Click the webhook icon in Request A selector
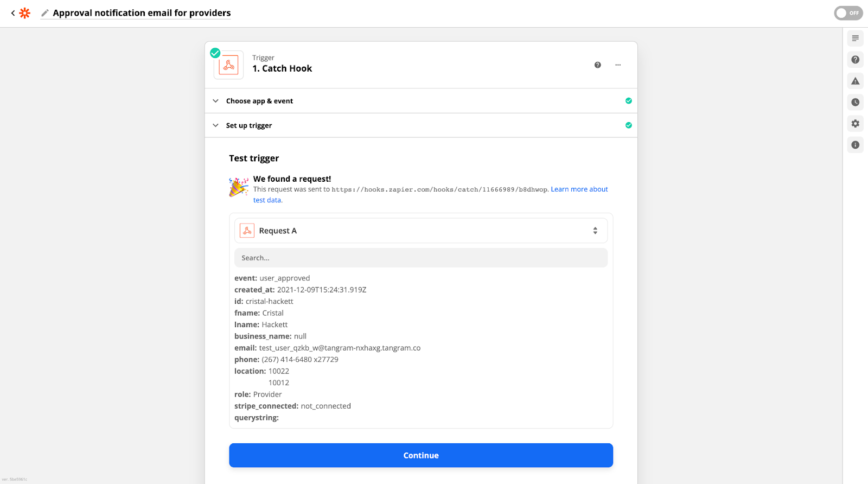 click(x=247, y=231)
